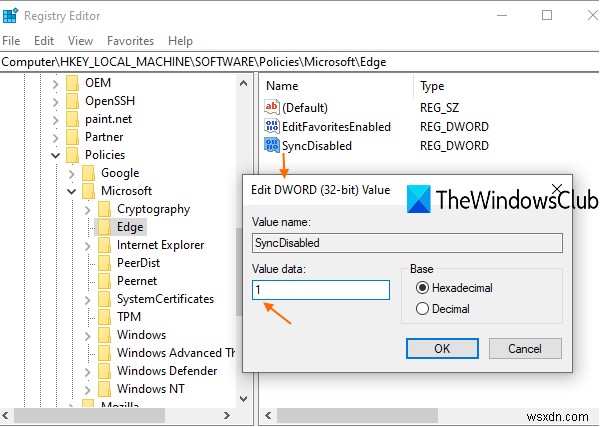Viewport: 600px width, 427px height.
Task: Click the tree pane scroll right arrow
Action: tap(227, 416)
